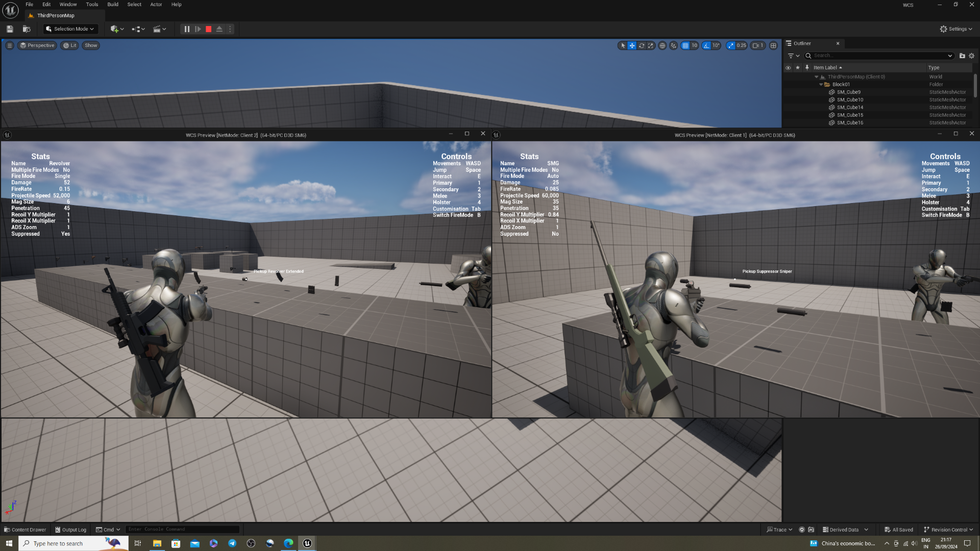Viewport: 980px width, 551px height.
Task: Open the Blueprints toolbar dropdown
Action: coord(138,29)
